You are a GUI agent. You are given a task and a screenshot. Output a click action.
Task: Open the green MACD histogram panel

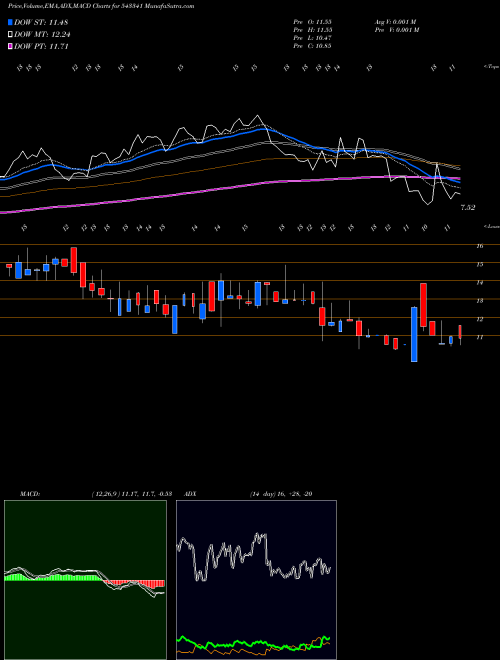tap(85, 580)
